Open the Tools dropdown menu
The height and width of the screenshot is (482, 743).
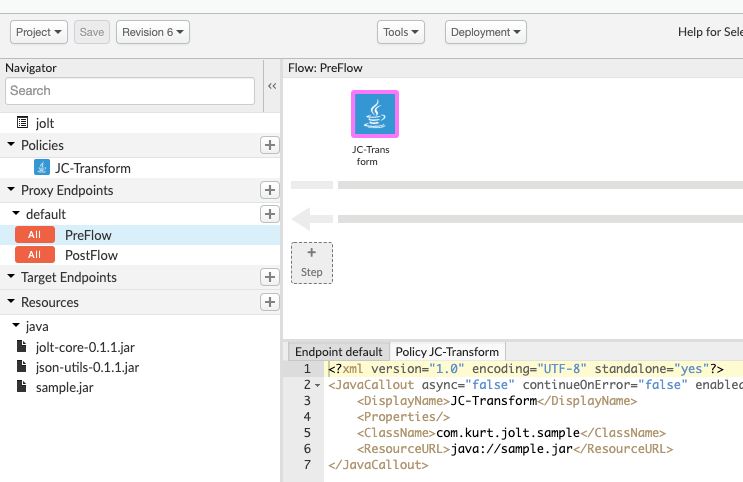click(401, 32)
